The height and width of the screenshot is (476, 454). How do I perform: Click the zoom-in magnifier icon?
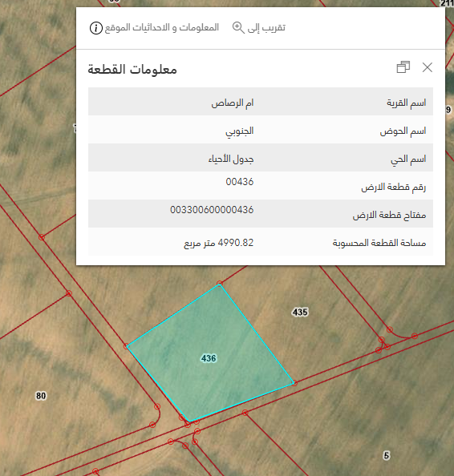pyautogui.click(x=238, y=27)
